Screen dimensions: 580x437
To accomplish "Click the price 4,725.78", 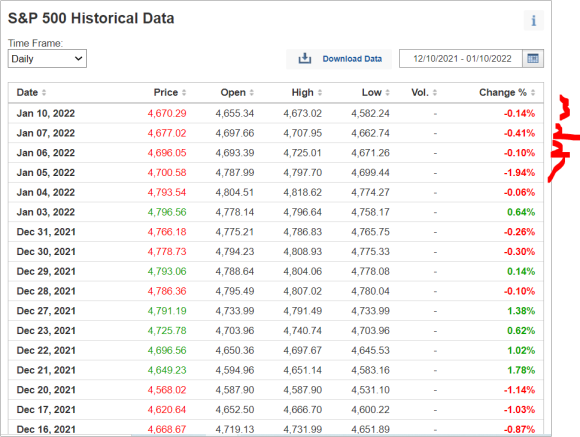I will [167, 331].
